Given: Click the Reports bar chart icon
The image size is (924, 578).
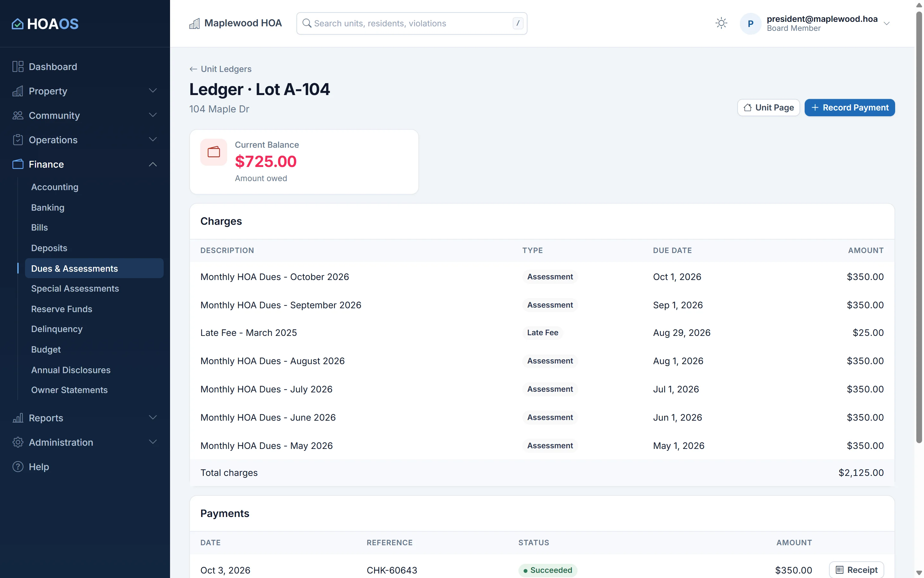Looking at the screenshot, I should tap(18, 418).
